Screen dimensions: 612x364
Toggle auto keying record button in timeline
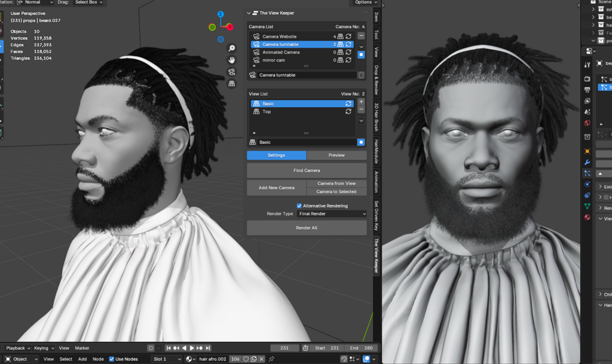click(x=151, y=348)
